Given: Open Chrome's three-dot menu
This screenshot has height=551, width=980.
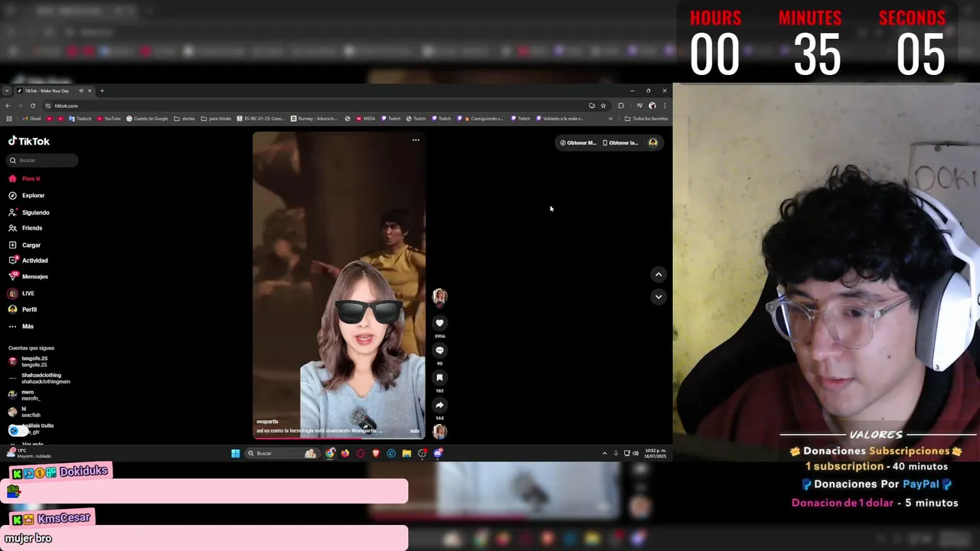Looking at the screenshot, I should tap(665, 106).
